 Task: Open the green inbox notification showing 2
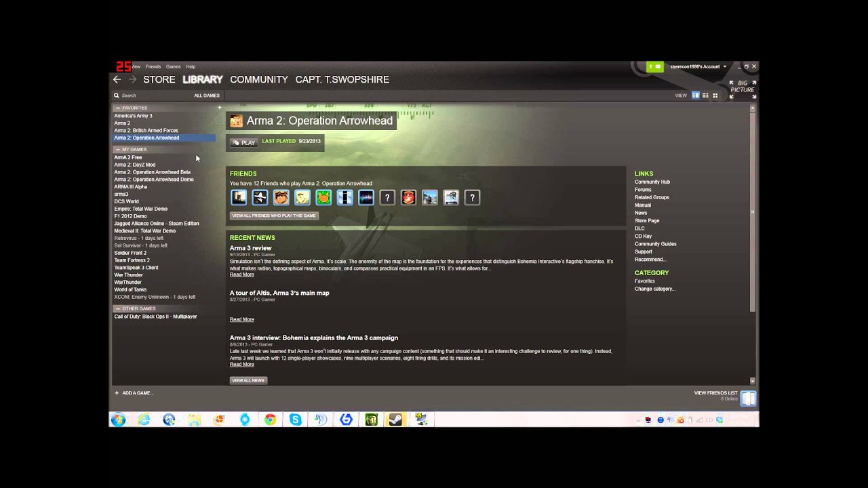[654, 66]
